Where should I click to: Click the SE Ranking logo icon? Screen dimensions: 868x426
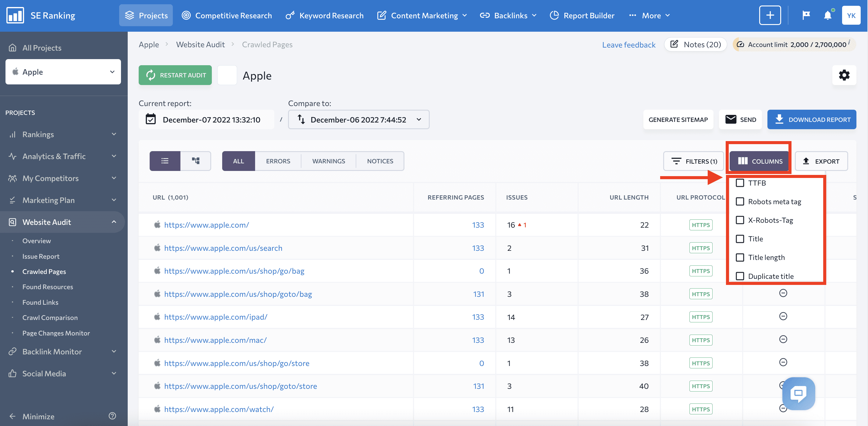tap(15, 16)
